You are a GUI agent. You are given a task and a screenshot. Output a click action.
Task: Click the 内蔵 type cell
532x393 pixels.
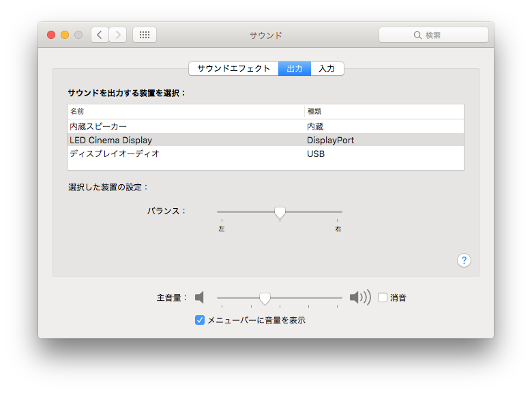point(315,127)
